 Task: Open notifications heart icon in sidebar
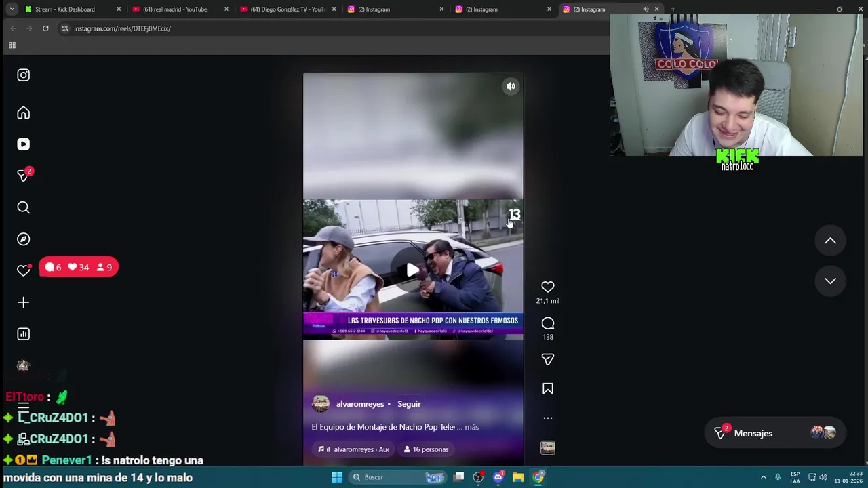[x=24, y=270]
